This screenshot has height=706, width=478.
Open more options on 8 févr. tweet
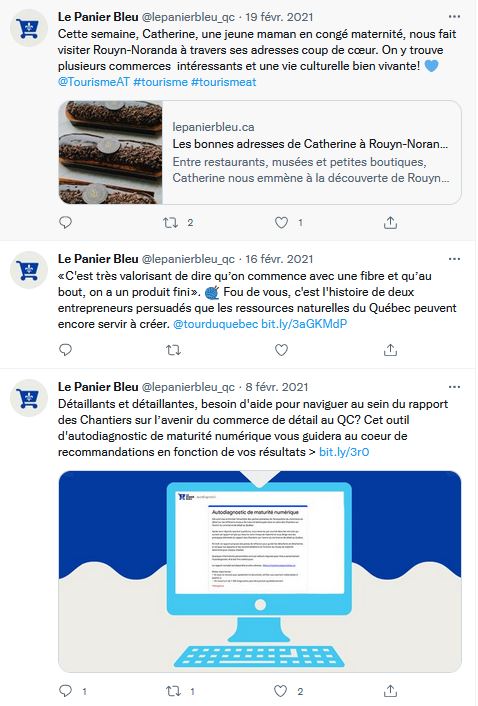click(455, 387)
